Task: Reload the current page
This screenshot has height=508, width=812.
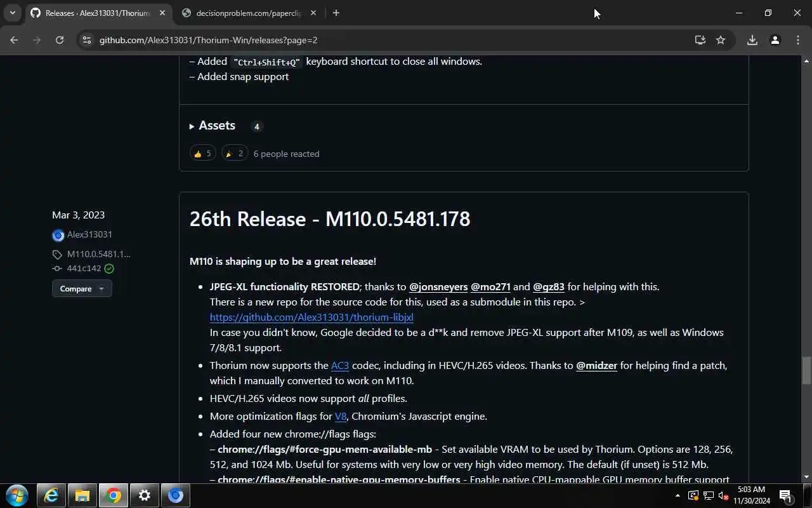Action: coord(60,40)
